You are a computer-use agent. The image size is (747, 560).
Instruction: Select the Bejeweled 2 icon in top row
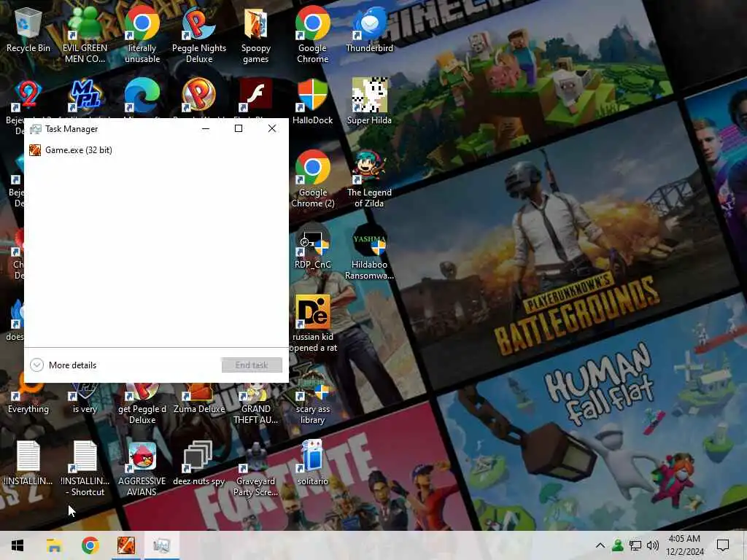pos(28,98)
